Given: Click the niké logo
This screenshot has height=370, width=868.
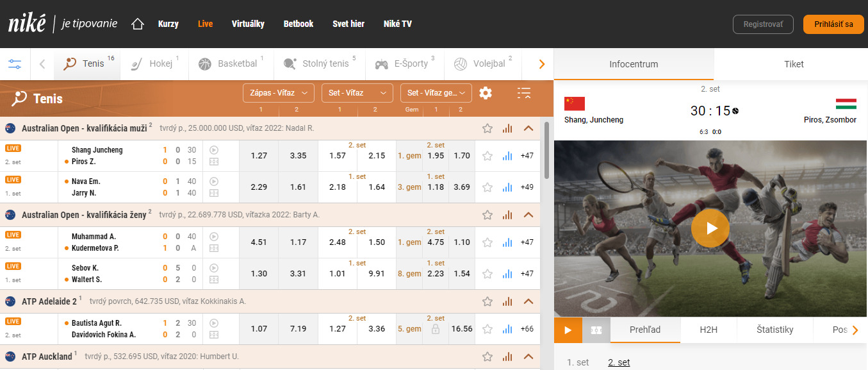Looking at the screenshot, I should (27, 24).
